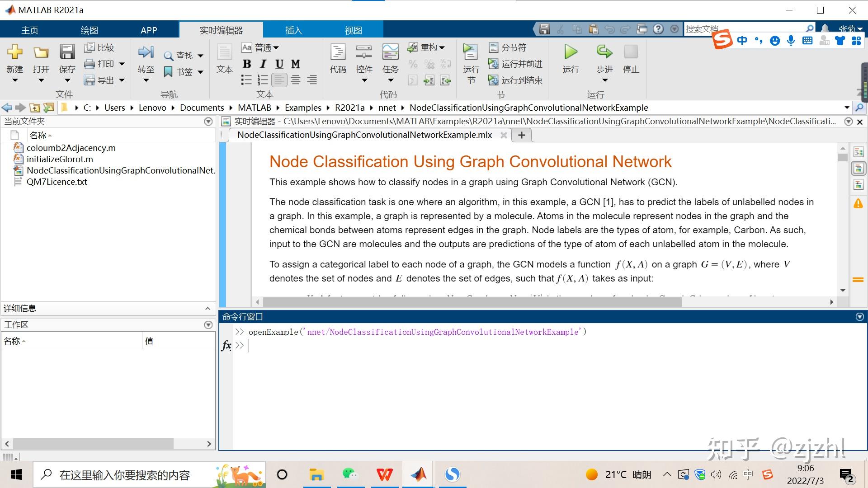Toggle underline text formatting
Viewport: 868px width, 488px height.
click(279, 64)
